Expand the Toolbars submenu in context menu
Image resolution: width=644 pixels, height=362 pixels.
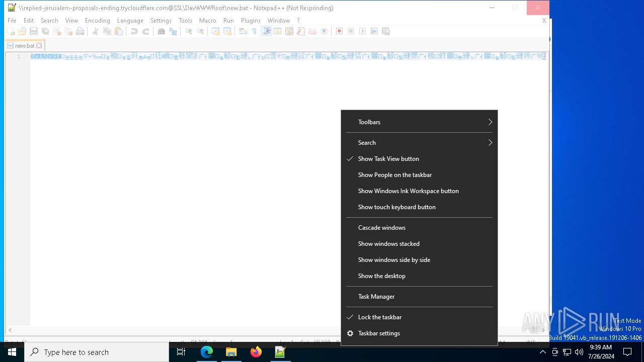point(419,122)
